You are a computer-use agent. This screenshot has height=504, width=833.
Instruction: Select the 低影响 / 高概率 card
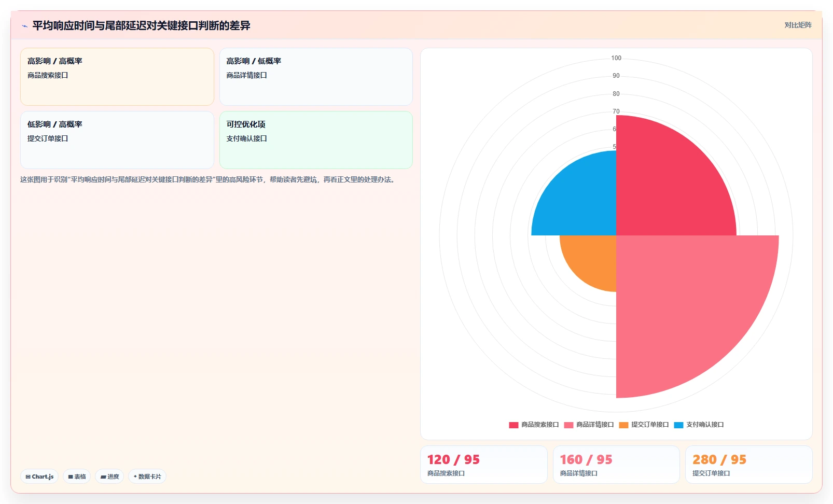(x=117, y=140)
